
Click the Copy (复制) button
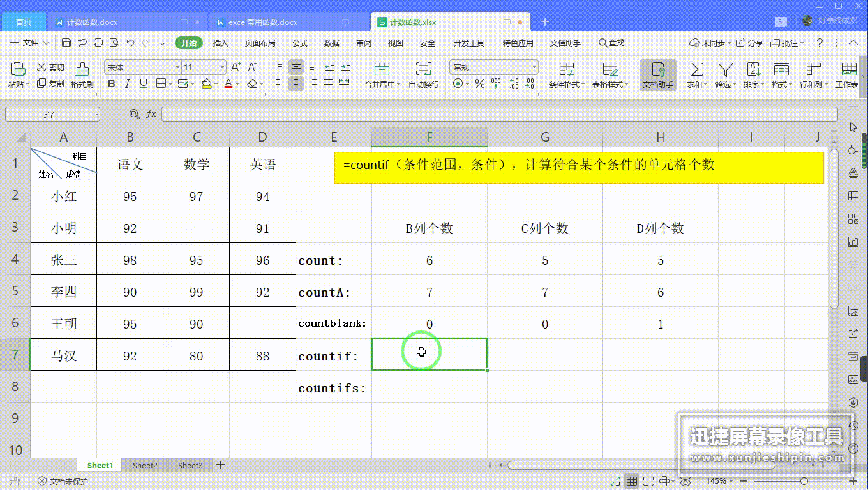click(x=50, y=84)
